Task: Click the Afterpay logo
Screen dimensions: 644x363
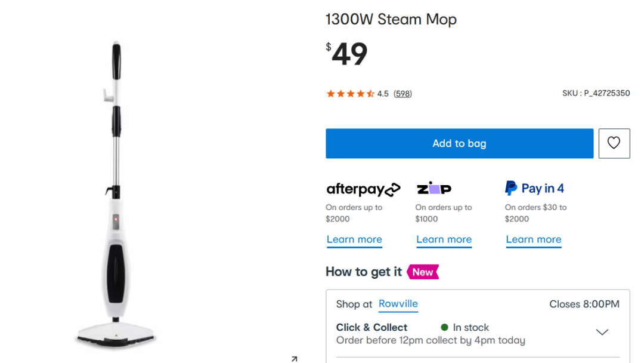Action: (x=363, y=189)
